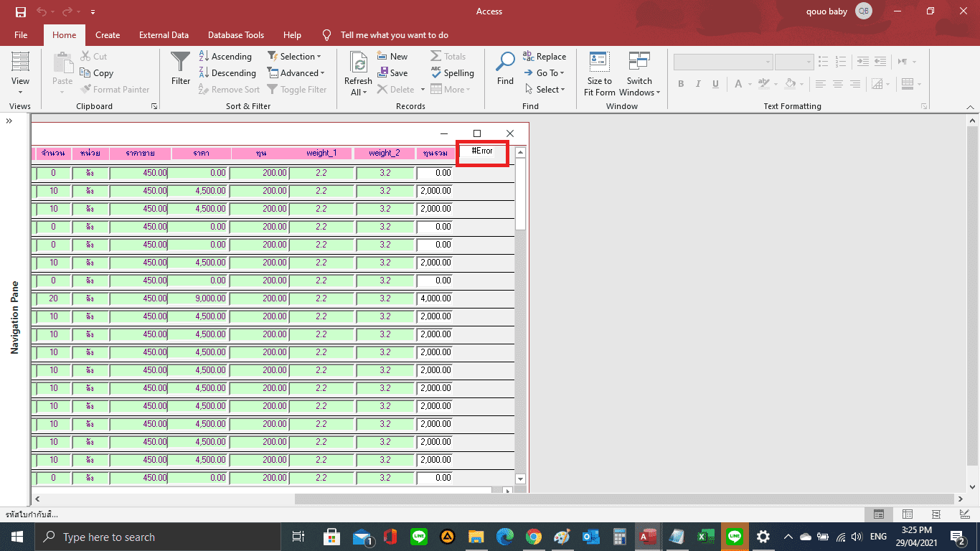This screenshot has height=551, width=980.
Task: Switch to the Create tab
Action: (108, 34)
